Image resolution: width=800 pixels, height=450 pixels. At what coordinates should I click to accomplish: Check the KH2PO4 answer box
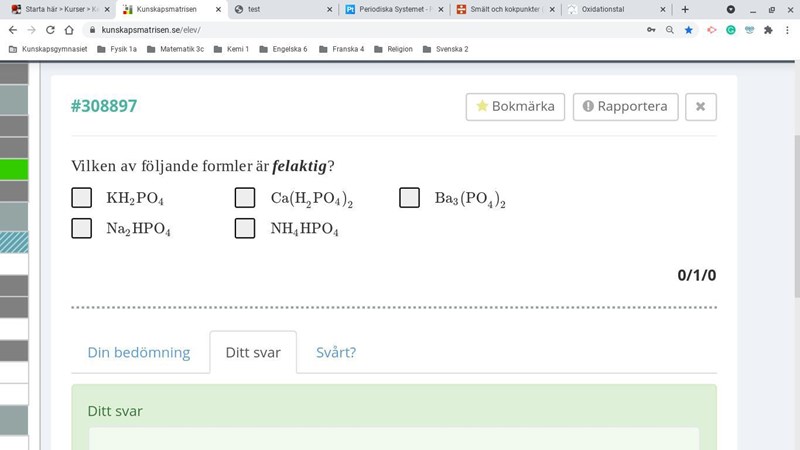pyautogui.click(x=82, y=198)
